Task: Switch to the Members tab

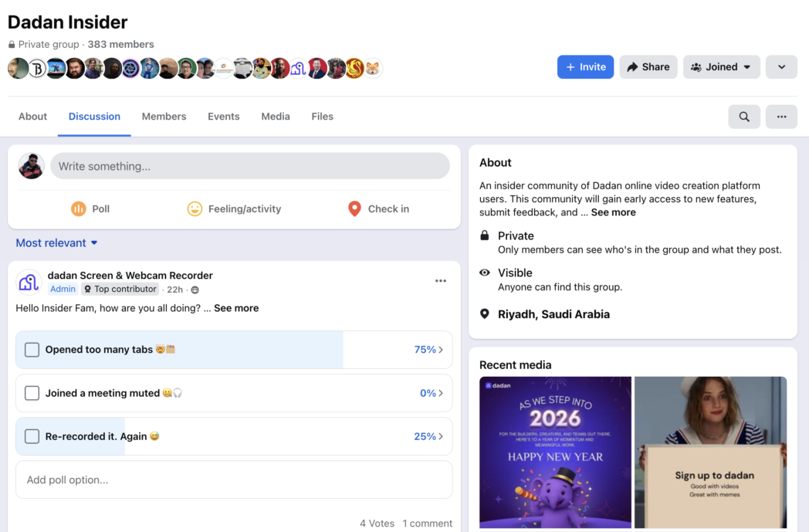Action: click(164, 117)
